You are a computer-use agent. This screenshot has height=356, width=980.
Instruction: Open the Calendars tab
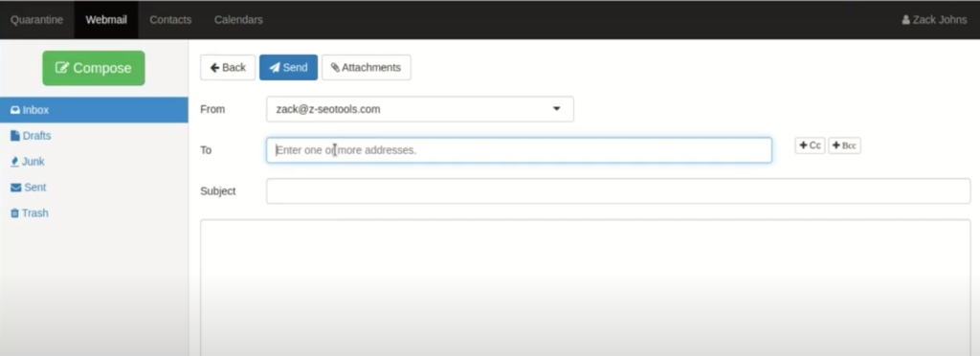tap(238, 20)
